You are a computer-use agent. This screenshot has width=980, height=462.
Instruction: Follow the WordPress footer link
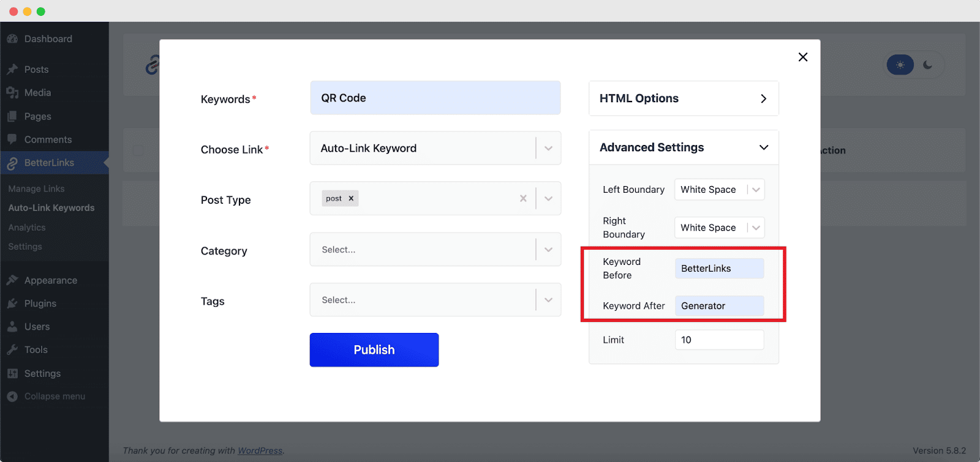pos(260,450)
